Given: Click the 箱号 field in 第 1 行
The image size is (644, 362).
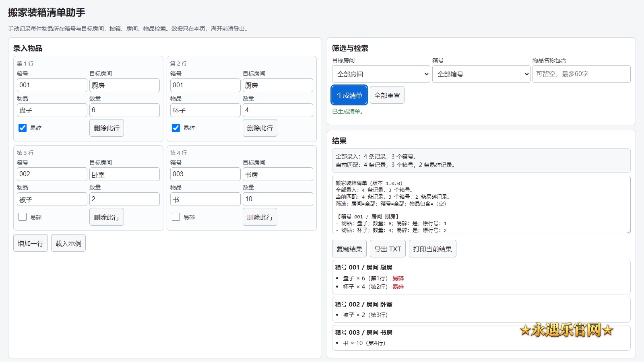Looking at the screenshot, I should [x=52, y=85].
